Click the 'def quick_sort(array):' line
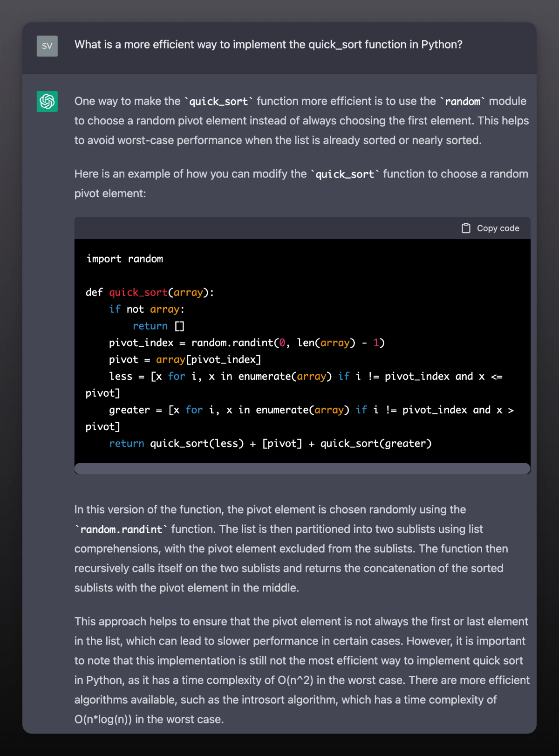The width and height of the screenshot is (559, 756). pos(150,292)
